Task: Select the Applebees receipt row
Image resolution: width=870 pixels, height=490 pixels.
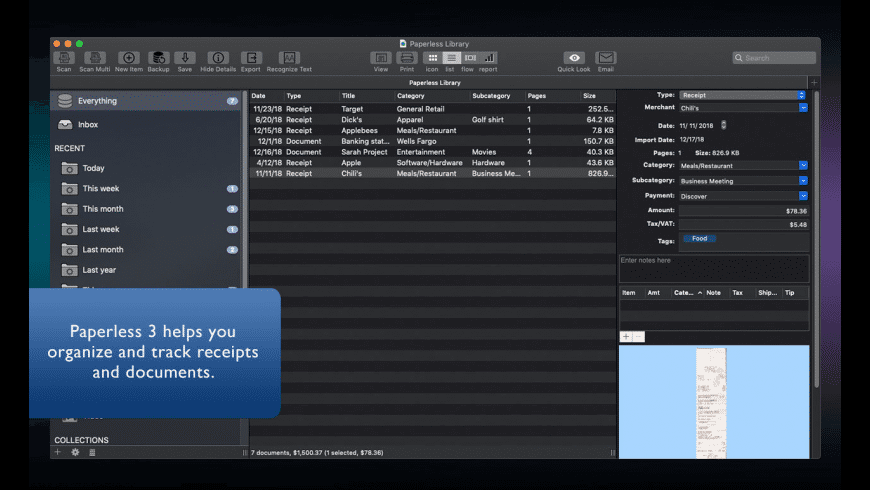Action: [433, 130]
